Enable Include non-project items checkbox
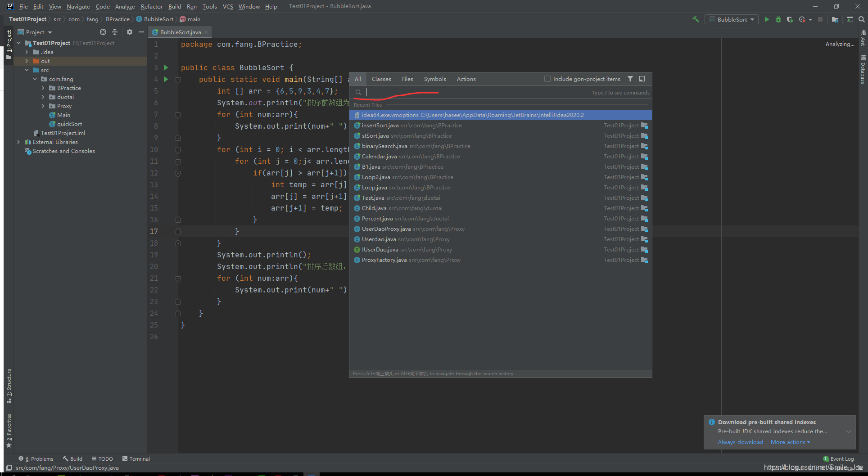Viewport: 868px width, 476px height. (x=547, y=79)
